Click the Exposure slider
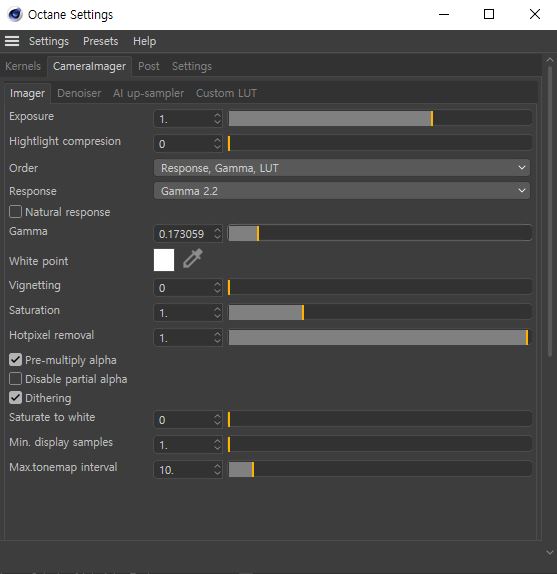This screenshot has width=557, height=574. [x=380, y=119]
